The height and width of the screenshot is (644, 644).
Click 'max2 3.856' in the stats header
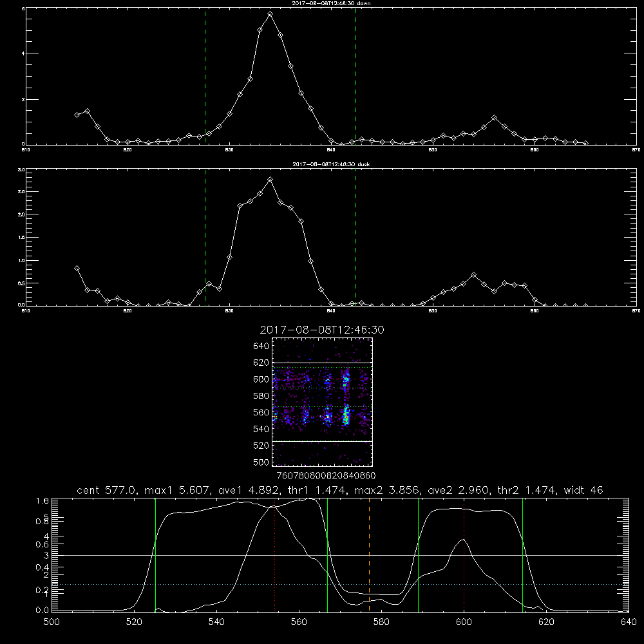pyautogui.click(x=386, y=490)
